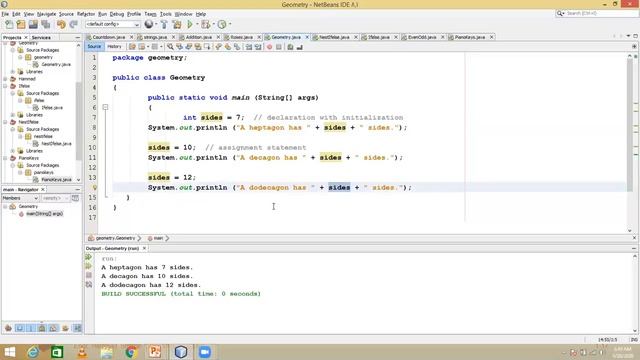Viewport: 640px width, 360px height.
Task: Click the Clean and Build icon
Action: [177, 24]
